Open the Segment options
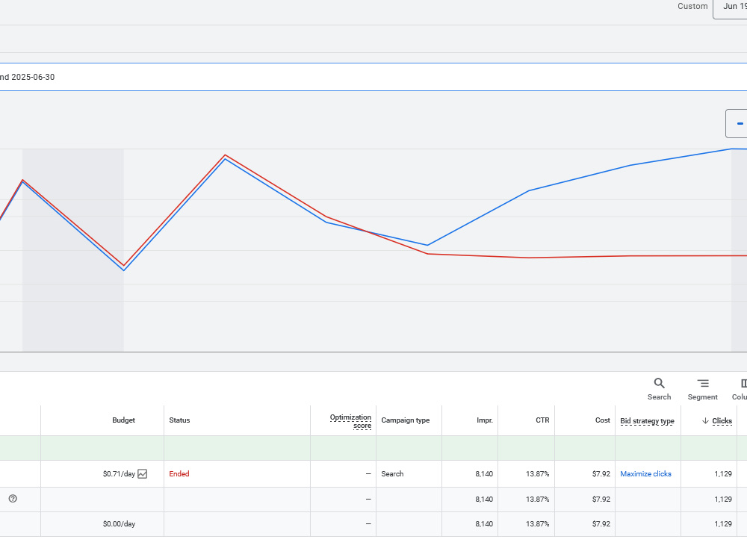747x560 pixels. coord(702,388)
